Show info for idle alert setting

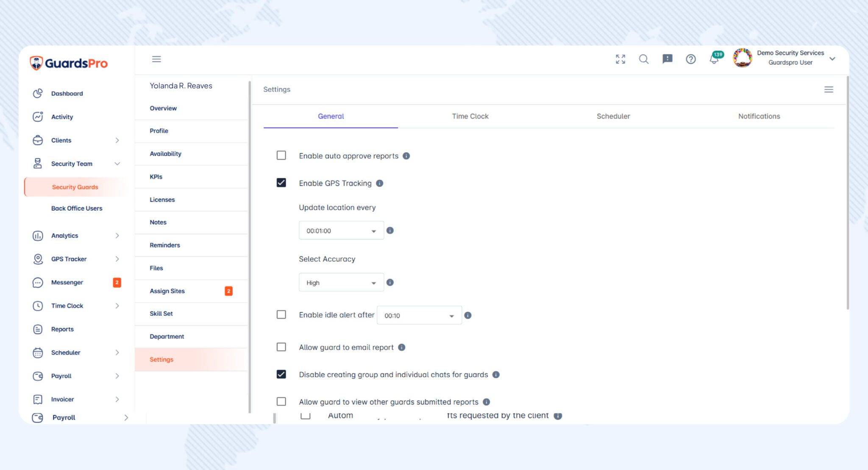pos(467,315)
